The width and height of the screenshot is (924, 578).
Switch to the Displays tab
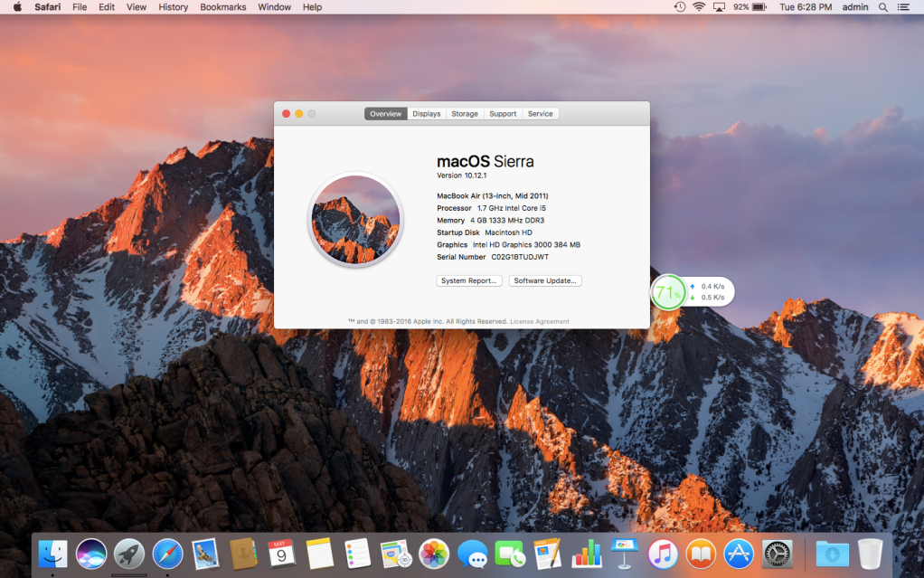click(427, 114)
